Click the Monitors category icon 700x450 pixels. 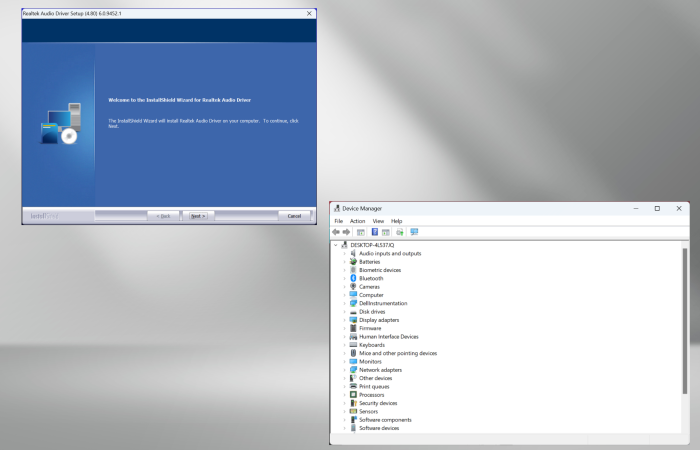(x=353, y=362)
